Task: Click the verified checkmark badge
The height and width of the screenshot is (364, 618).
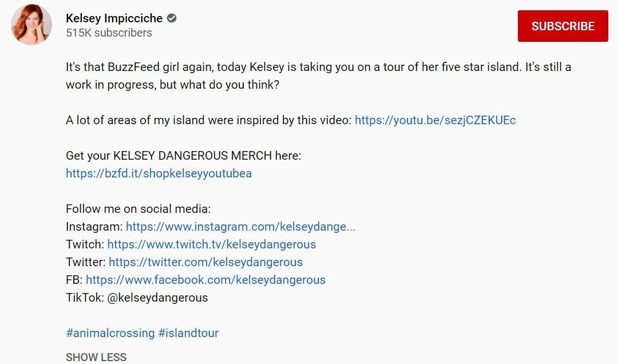Action: 172,18
